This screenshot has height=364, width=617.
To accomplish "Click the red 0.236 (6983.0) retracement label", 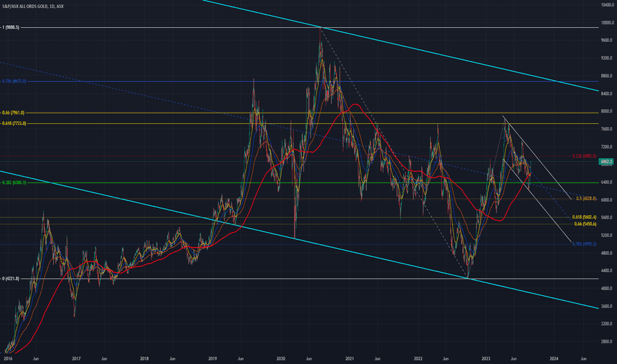I will [584, 156].
